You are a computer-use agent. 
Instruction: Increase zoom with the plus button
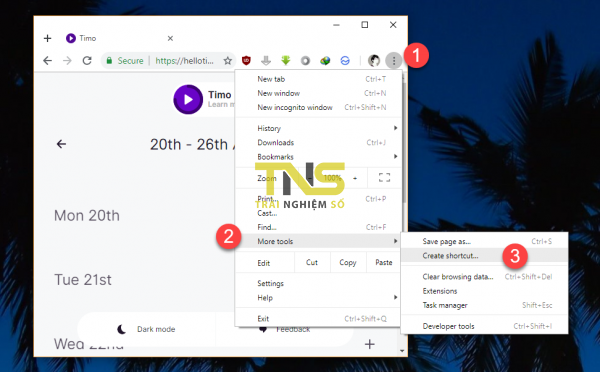click(355, 178)
